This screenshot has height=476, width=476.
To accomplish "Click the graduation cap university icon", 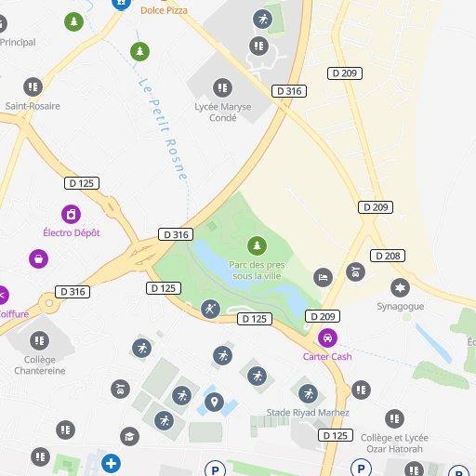I will [x=129, y=436].
